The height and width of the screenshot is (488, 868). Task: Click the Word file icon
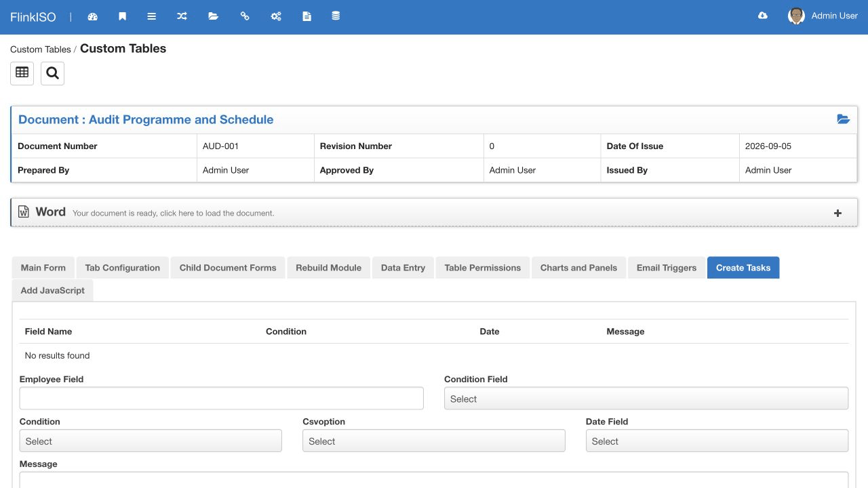24,212
